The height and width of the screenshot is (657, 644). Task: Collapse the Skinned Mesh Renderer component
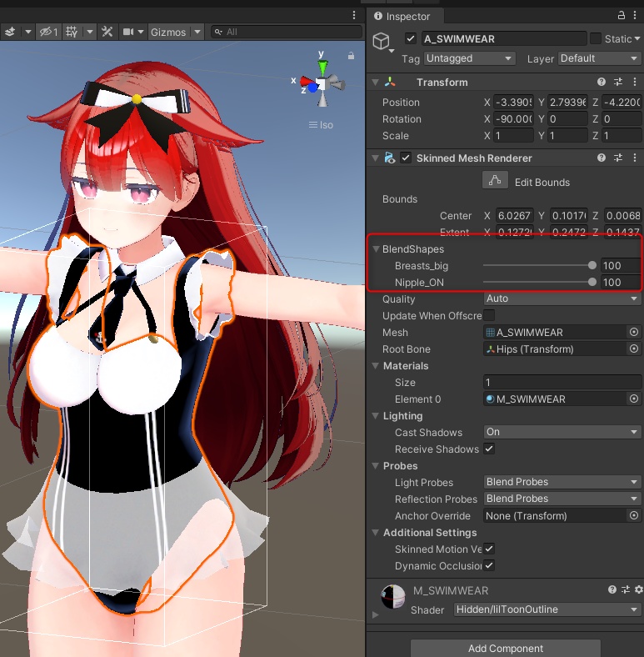point(376,158)
